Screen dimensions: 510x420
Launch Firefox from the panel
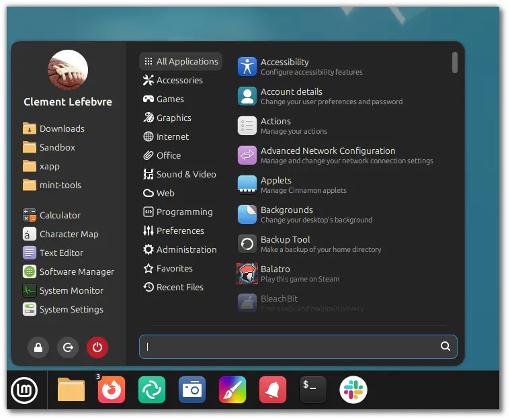pos(112,390)
